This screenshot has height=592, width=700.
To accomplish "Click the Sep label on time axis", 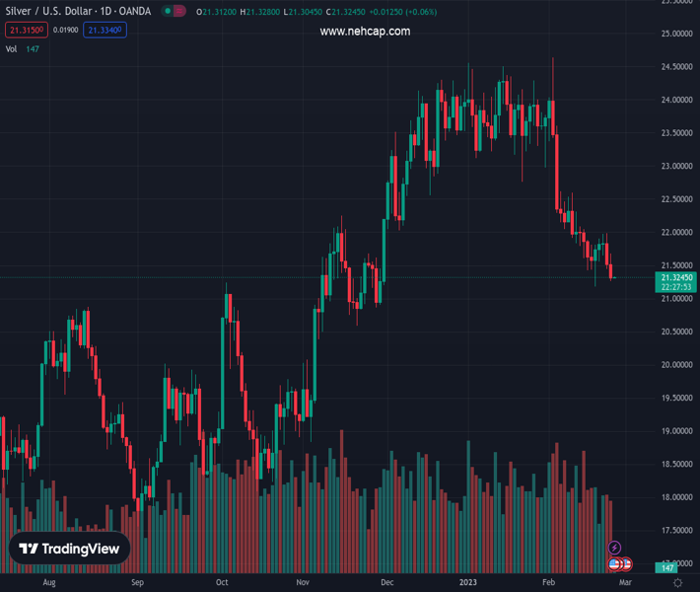I will [x=137, y=583].
